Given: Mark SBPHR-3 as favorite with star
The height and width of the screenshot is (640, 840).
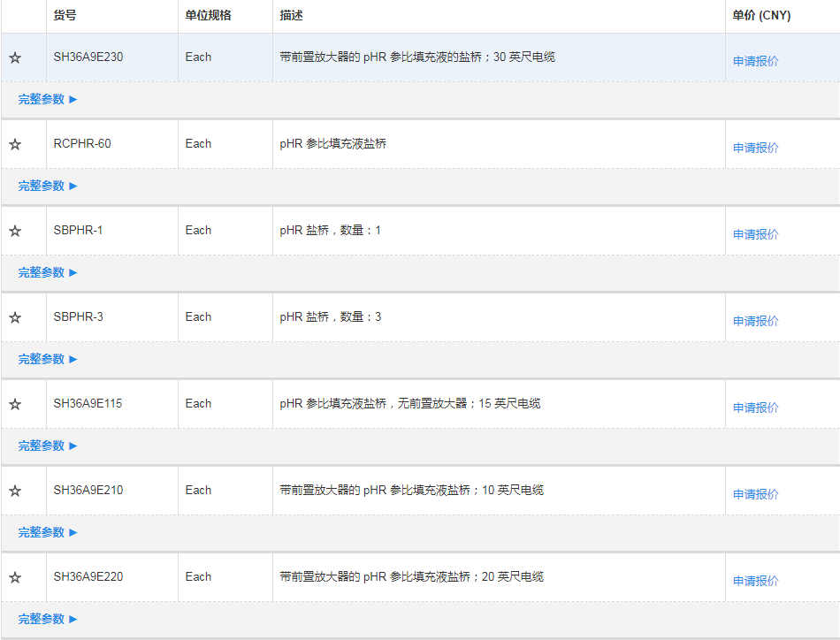Looking at the screenshot, I should pyautogui.click(x=15, y=318).
